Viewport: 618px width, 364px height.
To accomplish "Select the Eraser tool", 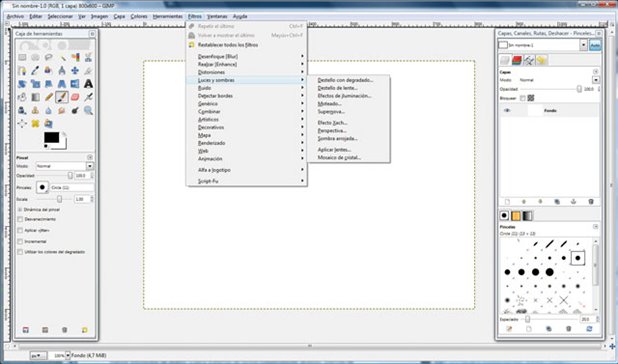I will pyautogui.click(x=75, y=97).
